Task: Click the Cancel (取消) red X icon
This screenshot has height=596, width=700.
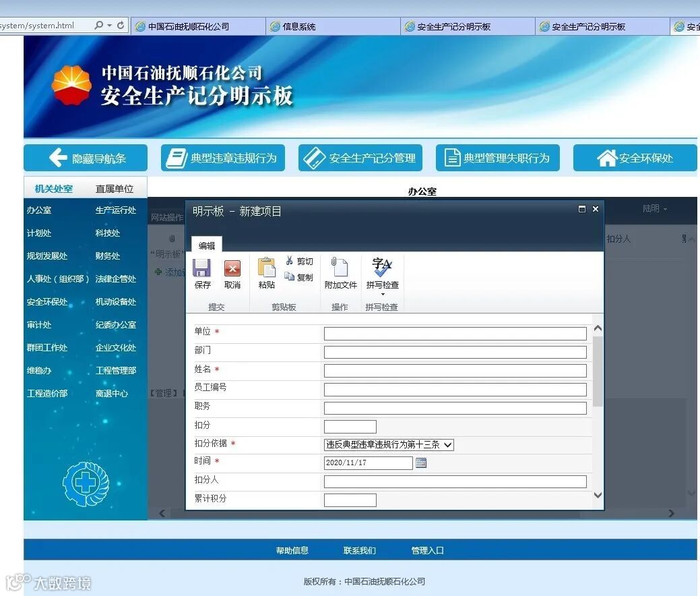Action: click(232, 268)
